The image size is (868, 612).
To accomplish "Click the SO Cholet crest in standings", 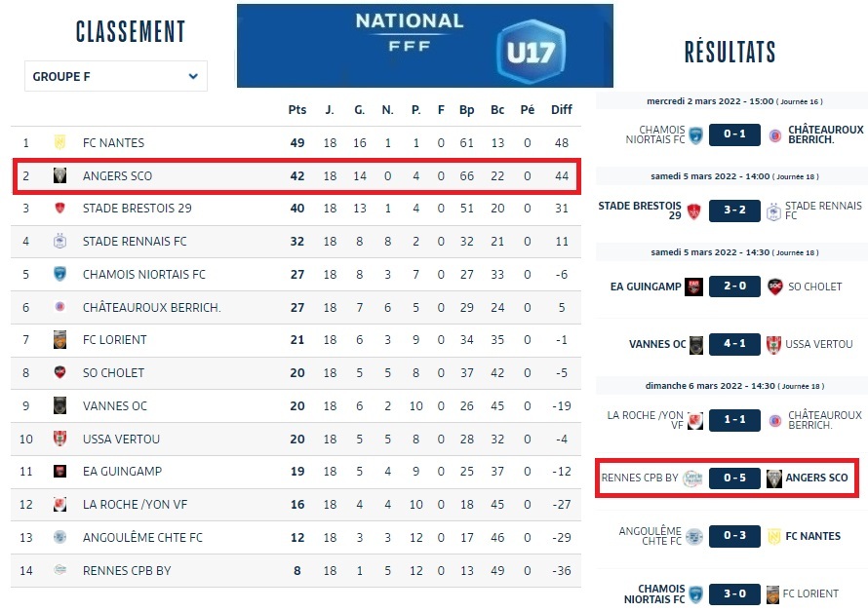I will (59, 372).
